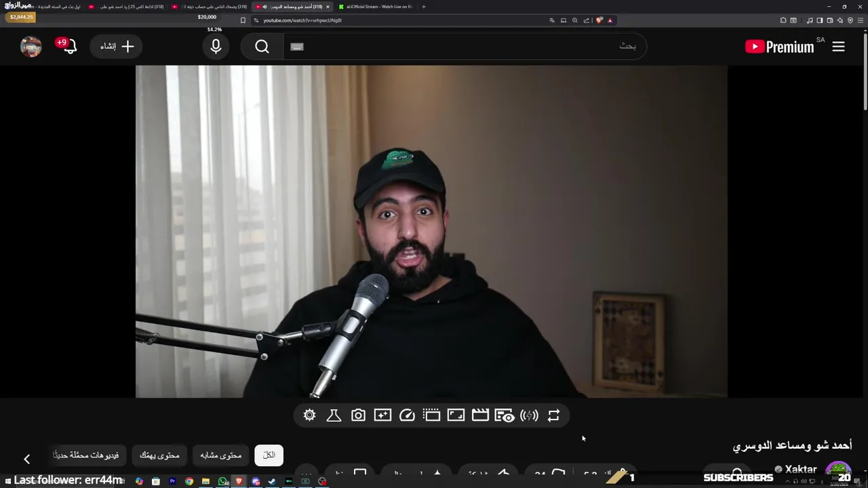Select the الكل filter chip
Screen dimensions: 868x488
tap(269, 455)
